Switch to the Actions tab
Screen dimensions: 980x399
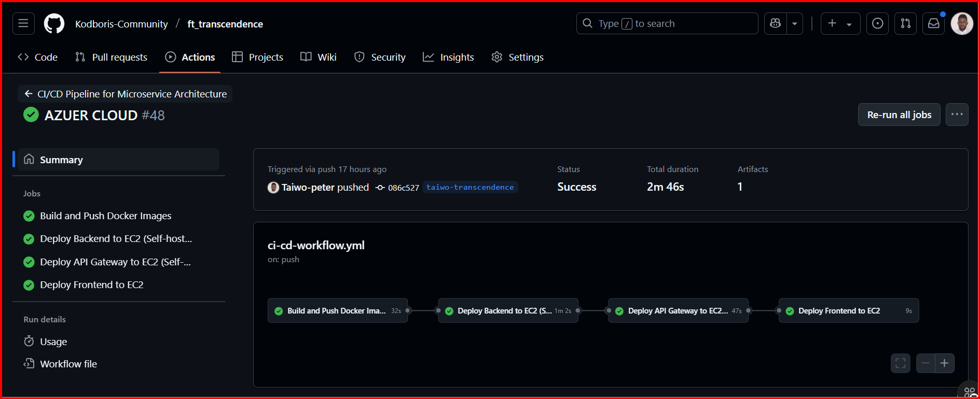[x=190, y=57]
